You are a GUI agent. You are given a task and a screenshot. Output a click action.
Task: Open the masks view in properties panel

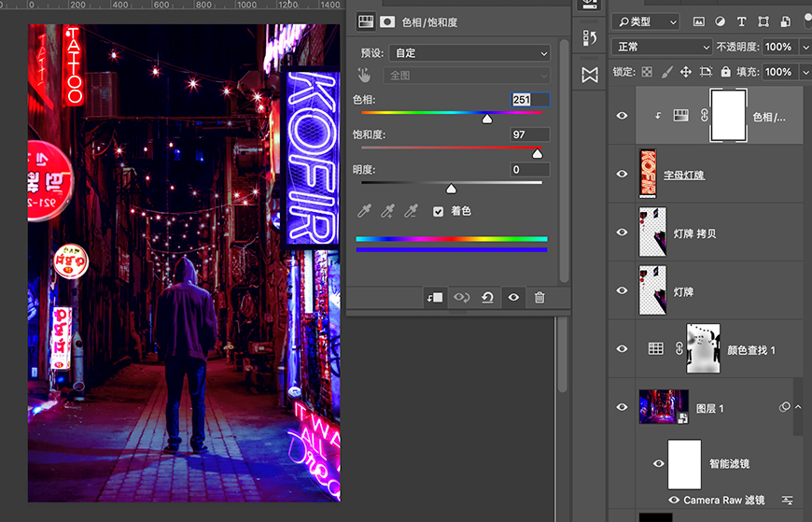click(x=386, y=21)
